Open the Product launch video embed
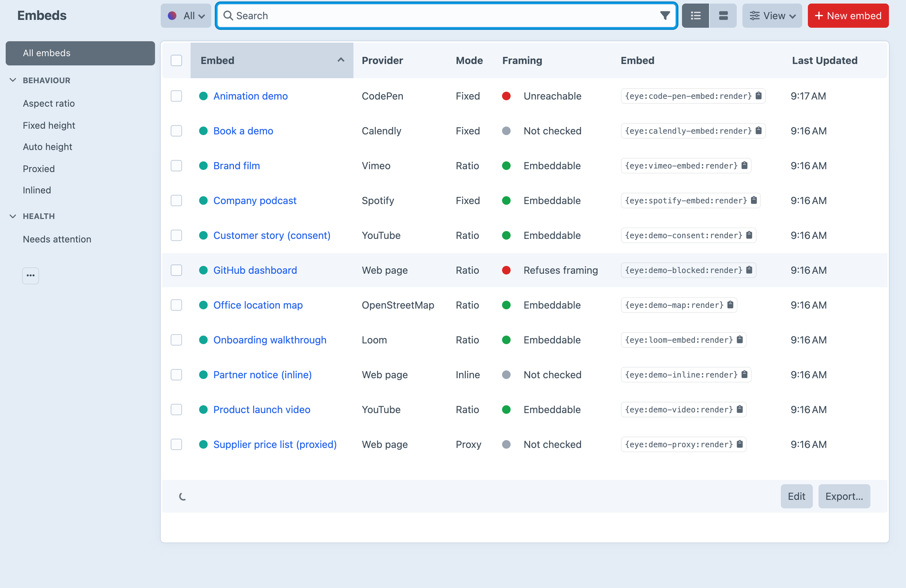906x588 pixels. [x=261, y=410]
